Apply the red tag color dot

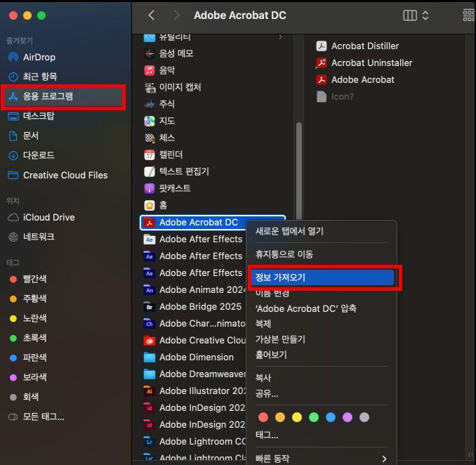click(263, 417)
